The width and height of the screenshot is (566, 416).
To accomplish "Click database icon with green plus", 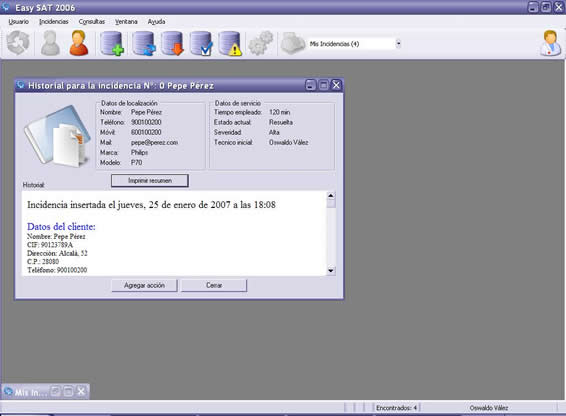I will 112,43.
